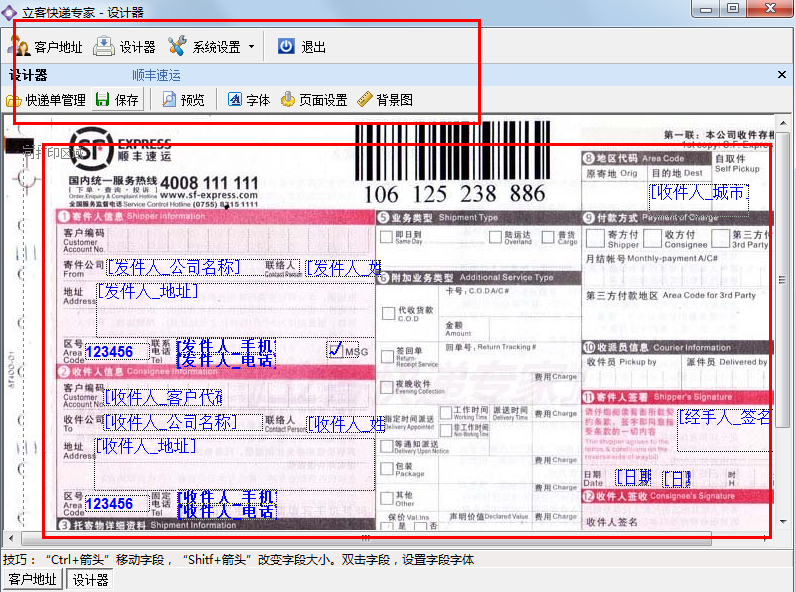Select the [收件人_客户代码] field
The image size is (796, 592).
pyautogui.click(x=163, y=397)
